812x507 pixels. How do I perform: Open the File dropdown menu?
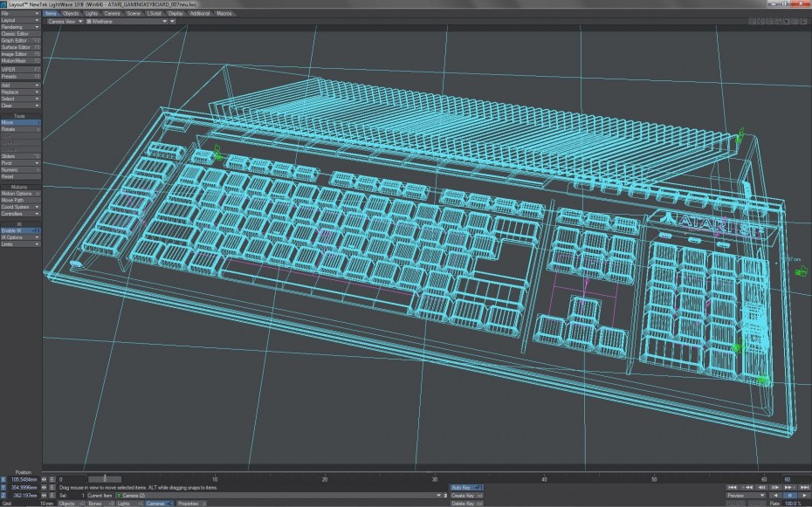coord(20,13)
